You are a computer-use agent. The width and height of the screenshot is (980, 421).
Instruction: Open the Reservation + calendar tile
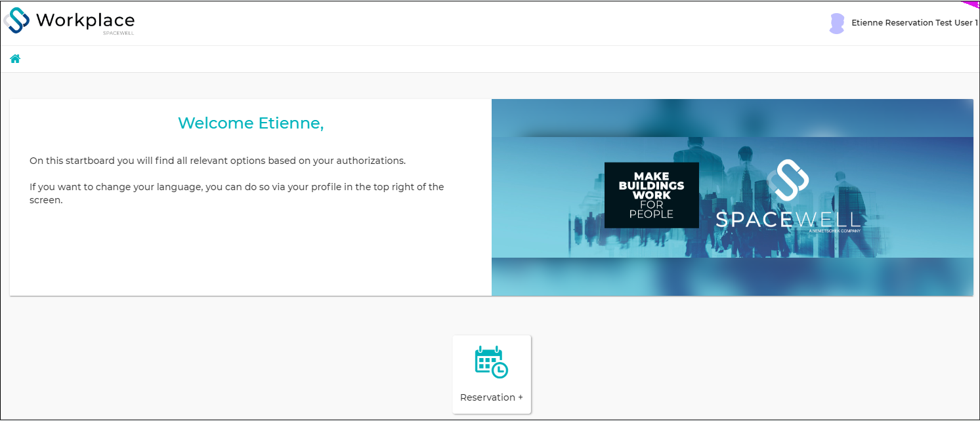[x=492, y=374]
